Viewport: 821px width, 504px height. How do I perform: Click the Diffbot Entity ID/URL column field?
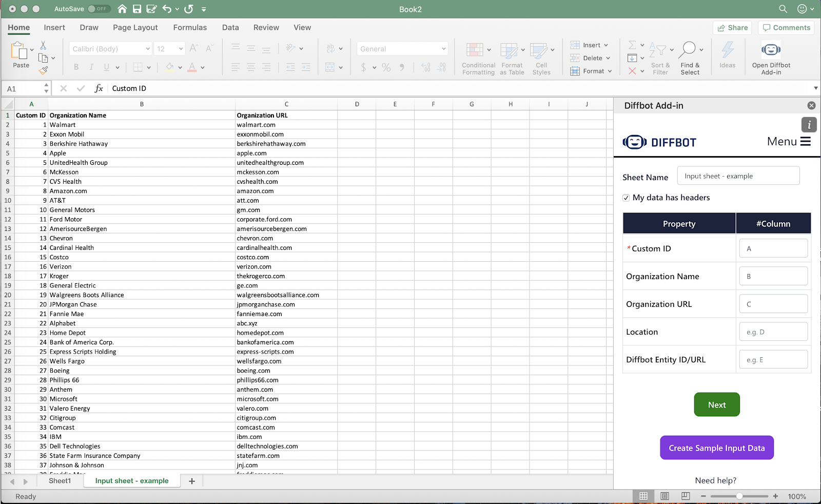coord(773,359)
